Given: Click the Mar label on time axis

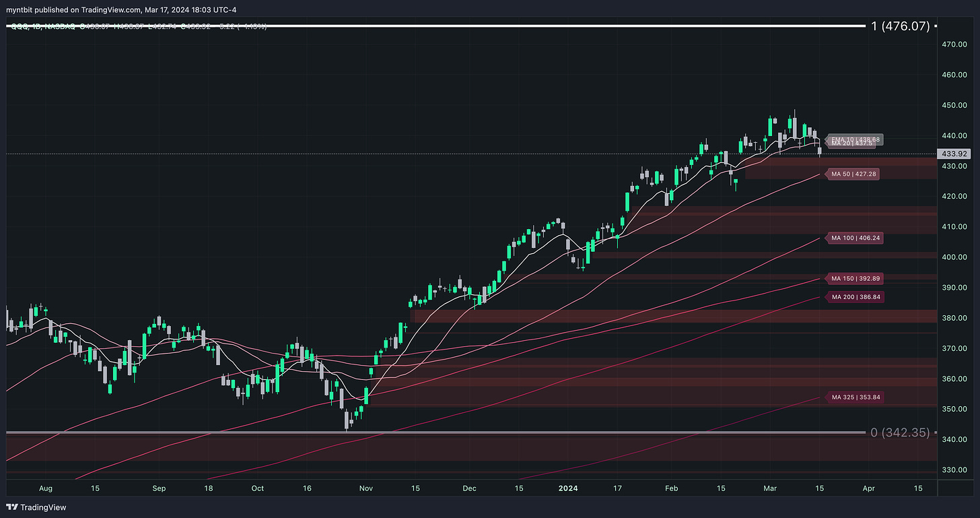Looking at the screenshot, I should (770, 487).
